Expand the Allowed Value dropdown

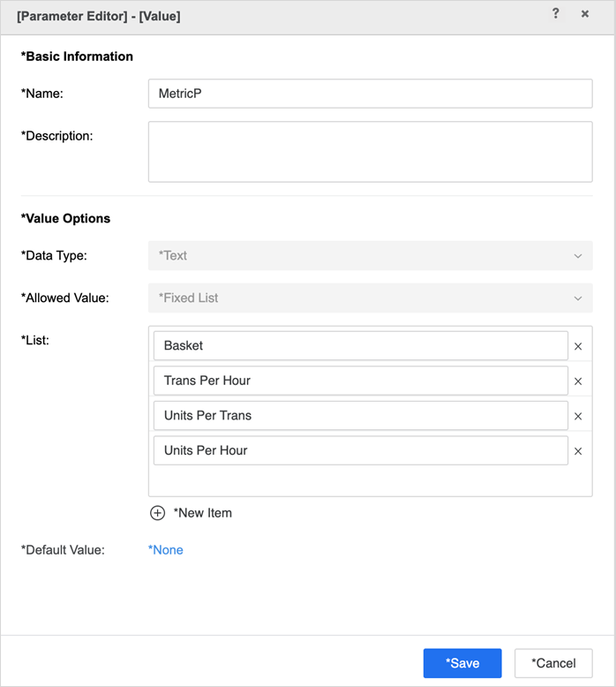tap(370, 298)
